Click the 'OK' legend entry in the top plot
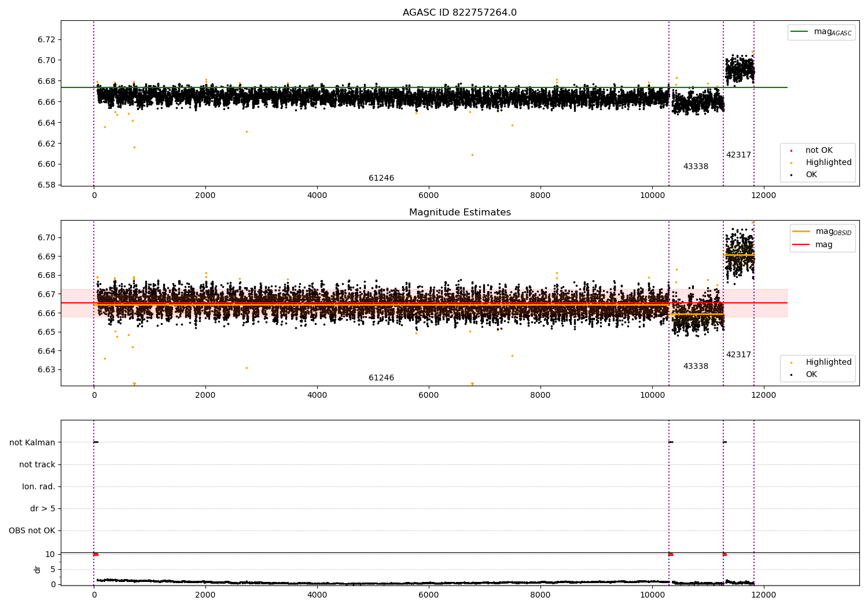 point(804,175)
